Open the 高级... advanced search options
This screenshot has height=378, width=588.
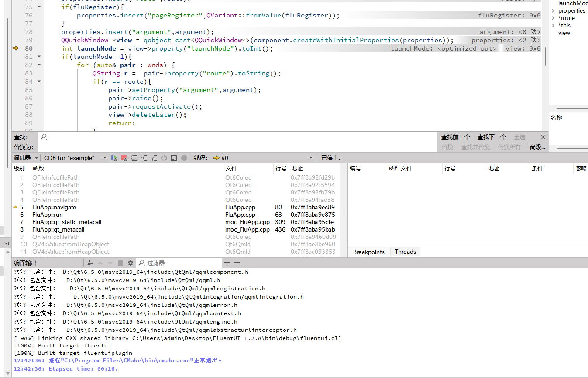click(x=537, y=146)
